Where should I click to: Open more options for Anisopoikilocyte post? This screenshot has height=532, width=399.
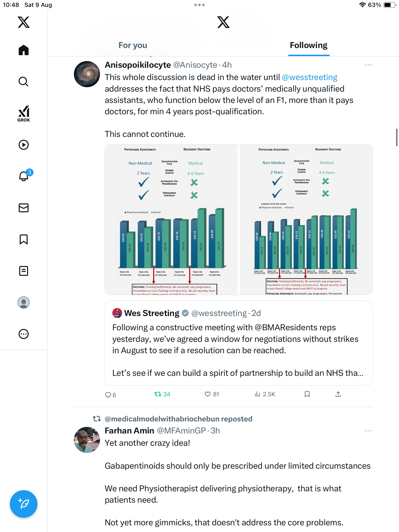[368, 65]
